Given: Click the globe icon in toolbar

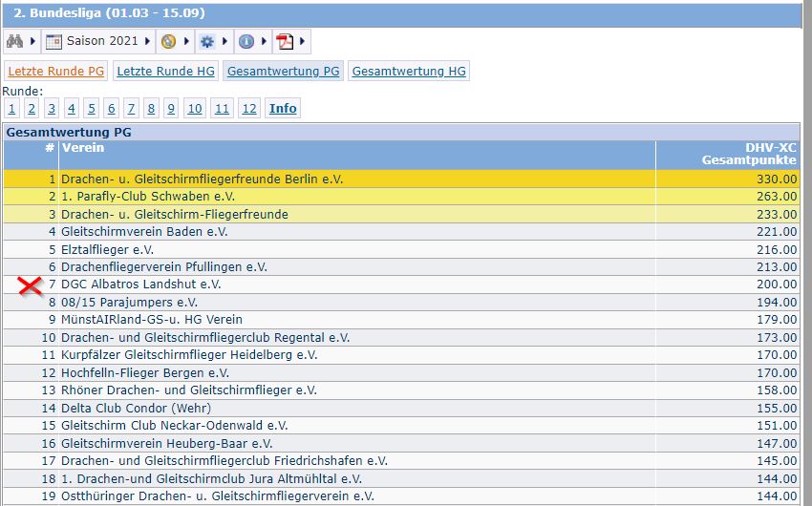Looking at the screenshot, I should [168, 41].
